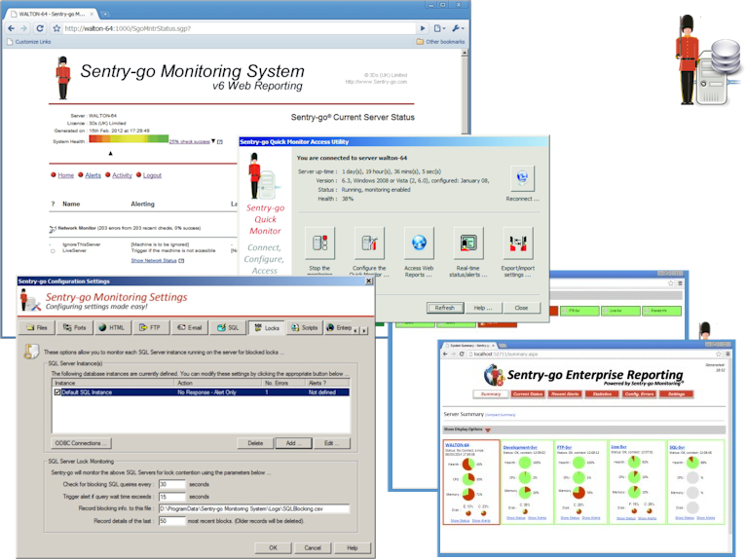Image resolution: width=747 pixels, height=560 pixels.
Task: Click the back arrow in Enterprise Reporting browser
Action: click(x=445, y=355)
